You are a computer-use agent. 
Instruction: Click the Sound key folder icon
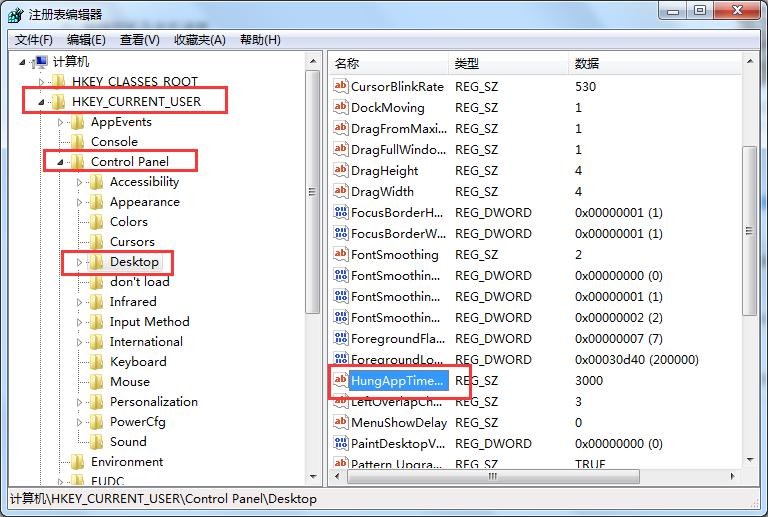coord(97,442)
